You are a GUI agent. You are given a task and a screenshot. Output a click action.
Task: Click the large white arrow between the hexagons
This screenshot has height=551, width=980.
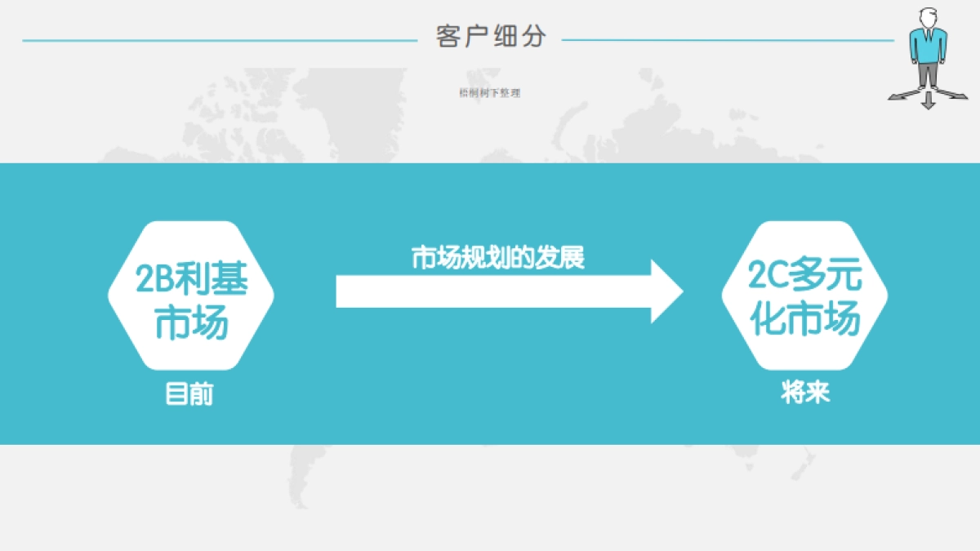click(506, 292)
